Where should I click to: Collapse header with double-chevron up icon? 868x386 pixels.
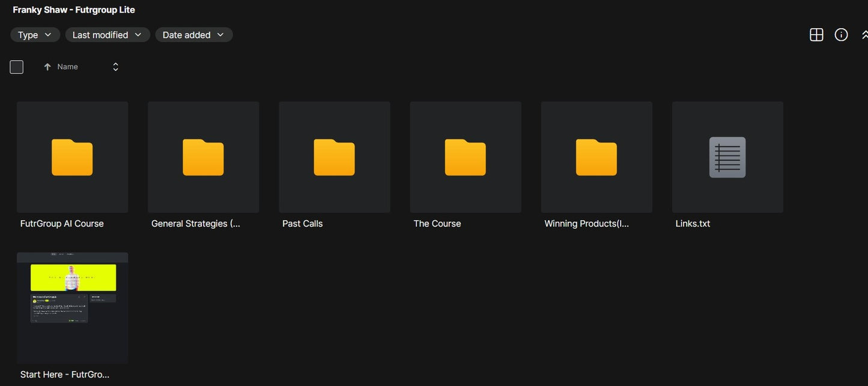(x=864, y=35)
